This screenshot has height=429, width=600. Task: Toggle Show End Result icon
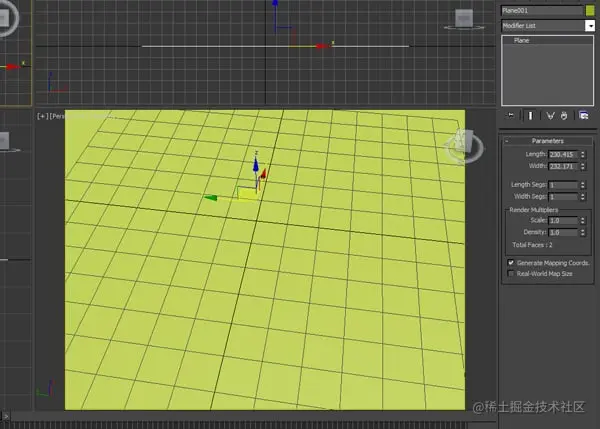tap(530, 116)
